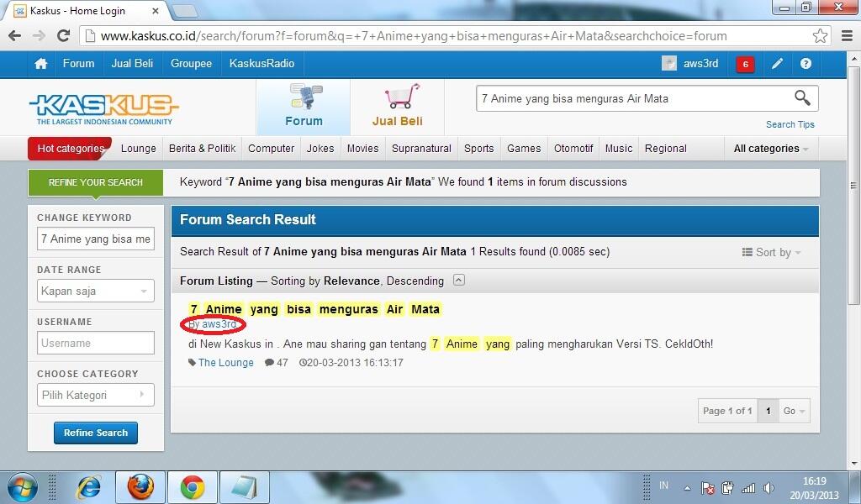
Task: Click the search magnifier icon
Action: click(x=802, y=98)
